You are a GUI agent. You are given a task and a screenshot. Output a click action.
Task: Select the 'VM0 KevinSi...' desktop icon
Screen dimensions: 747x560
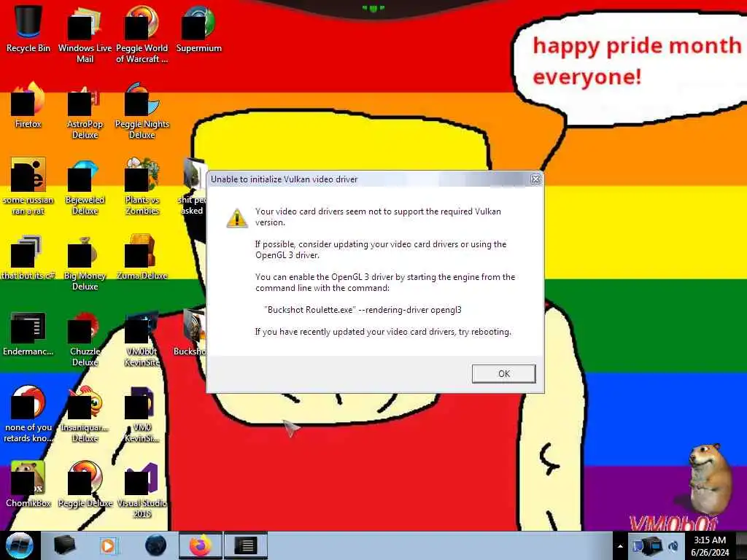142,414
